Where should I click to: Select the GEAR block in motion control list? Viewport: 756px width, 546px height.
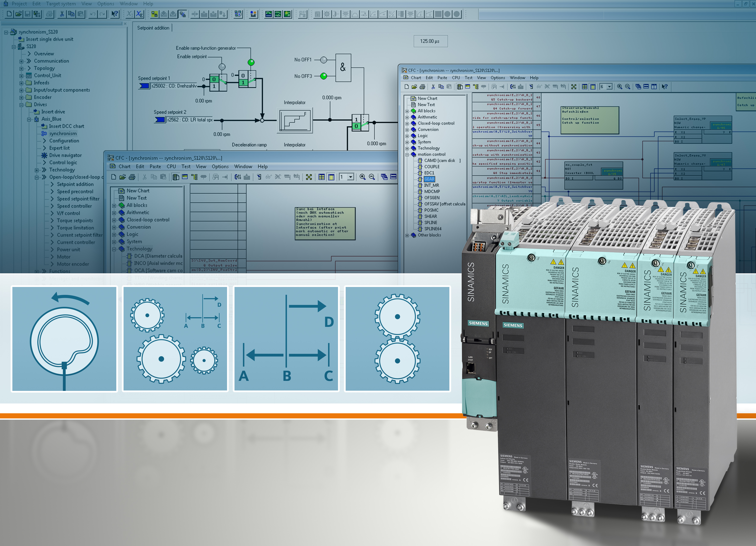[x=429, y=179]
